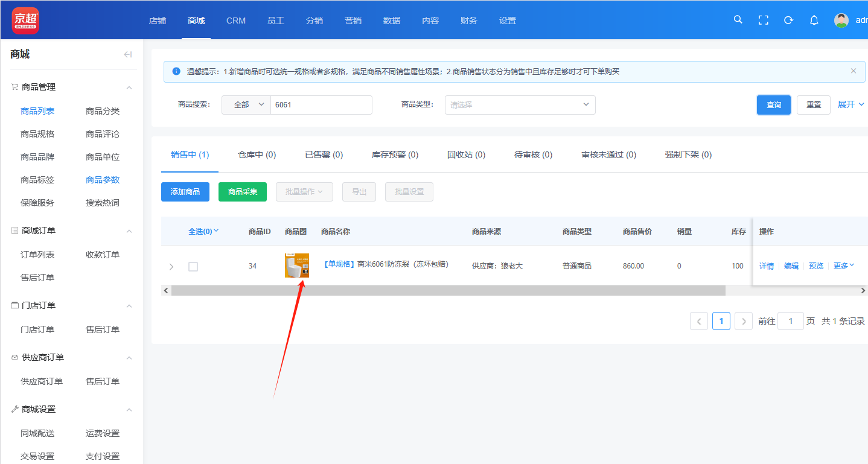Open the 分销 top menu
Image resolution: width=868 pixels, height=464 pixels.
(x=314, y=21)
